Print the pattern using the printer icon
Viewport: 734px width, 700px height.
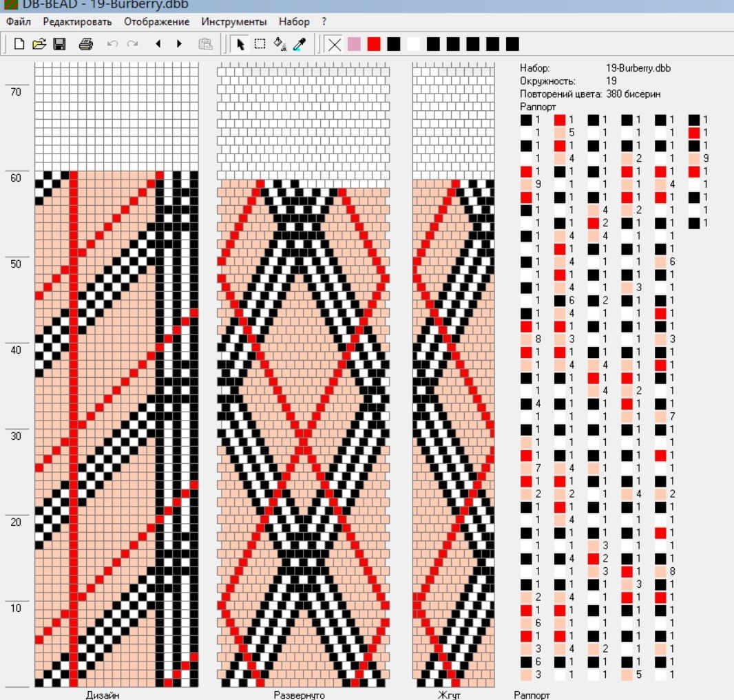(85, 44)
